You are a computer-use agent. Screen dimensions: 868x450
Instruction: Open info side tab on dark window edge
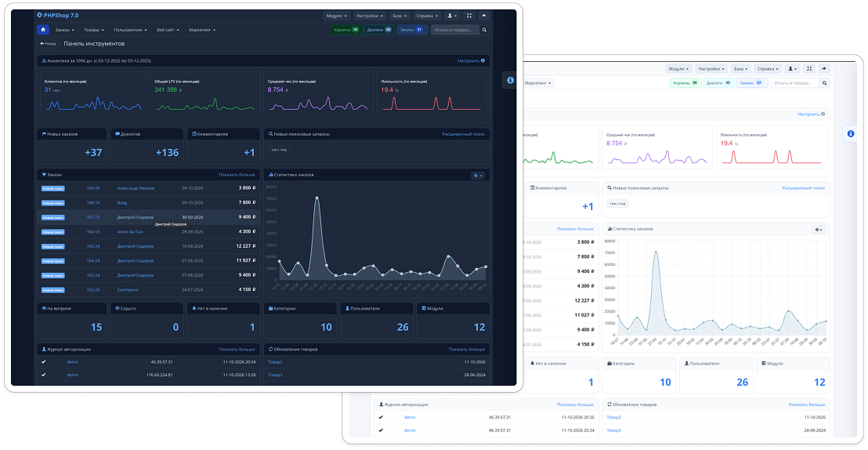coord(510,80)
